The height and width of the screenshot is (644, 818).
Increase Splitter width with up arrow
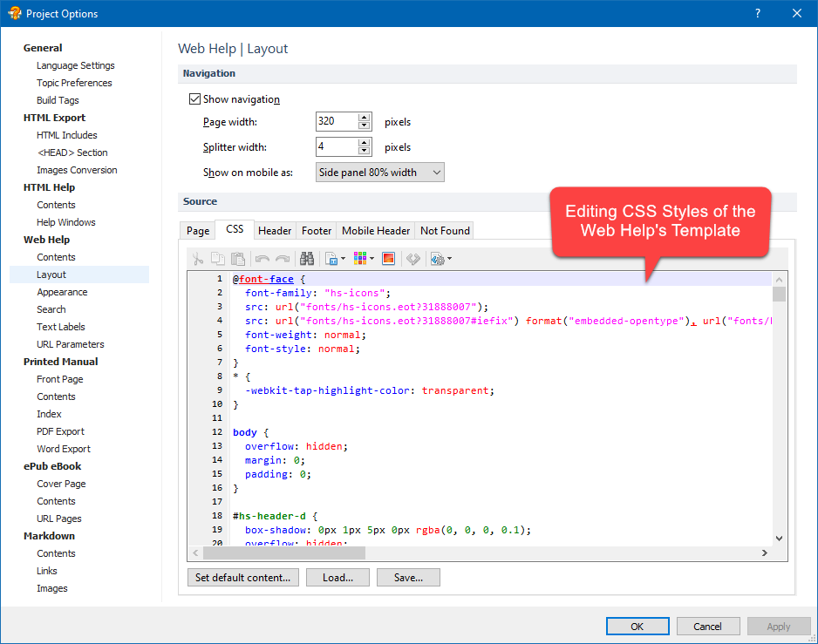click(x=365, y=142)
